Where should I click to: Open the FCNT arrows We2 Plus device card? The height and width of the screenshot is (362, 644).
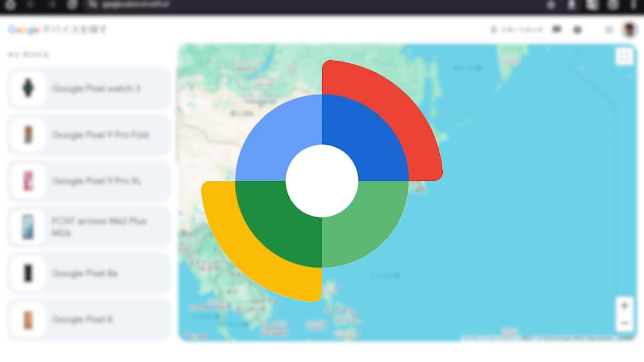(89, 227)
